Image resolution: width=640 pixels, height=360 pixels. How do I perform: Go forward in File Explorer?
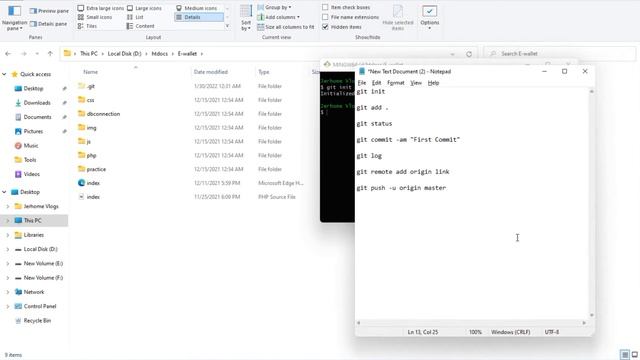[24, 53]
